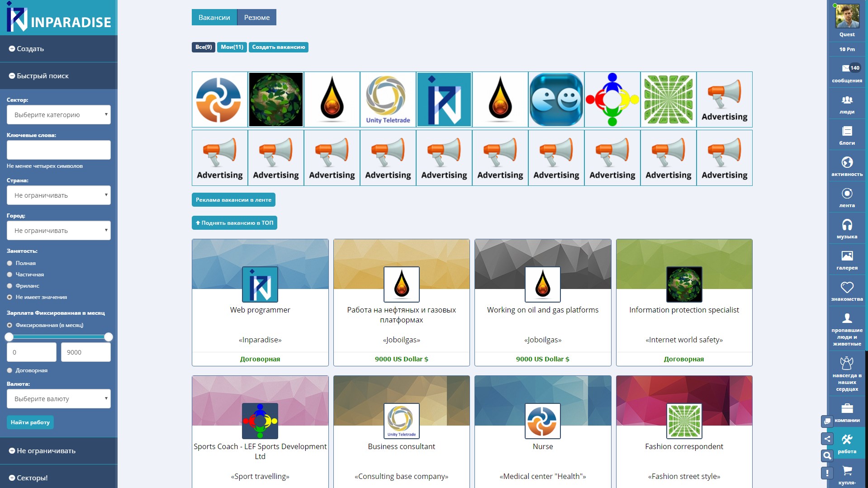
Task: Open the Валюта currency dropdown
Action: (59, 399)
